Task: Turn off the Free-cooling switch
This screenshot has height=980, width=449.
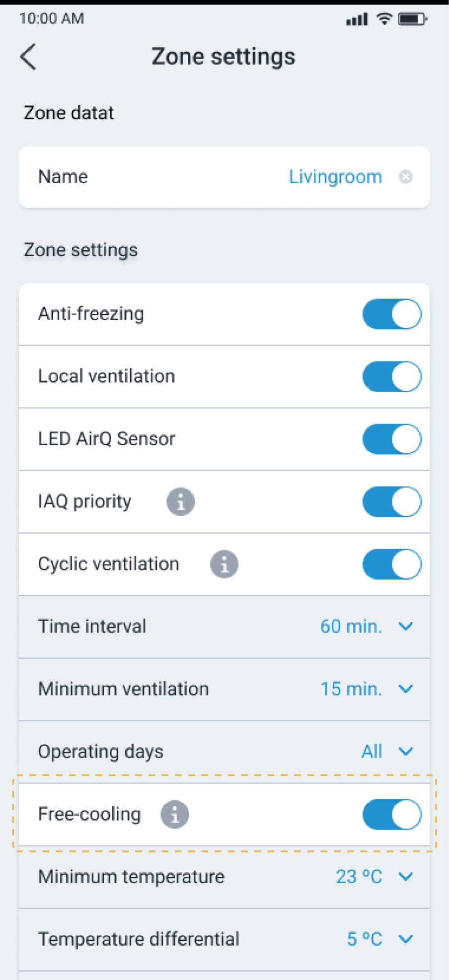Action: (x=392, y=814)
